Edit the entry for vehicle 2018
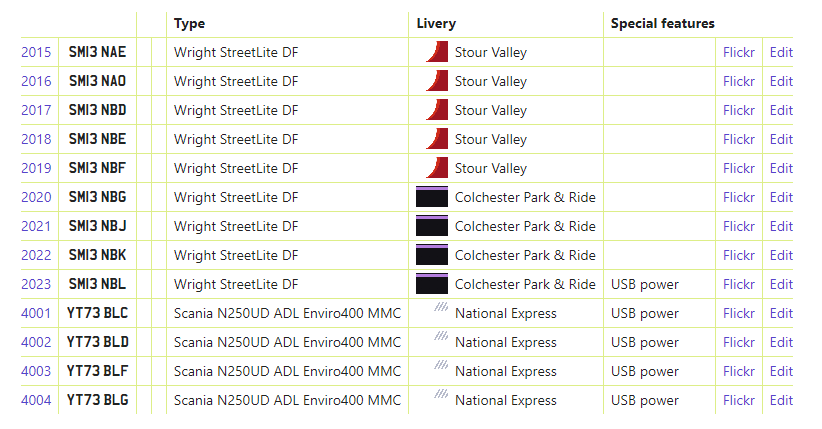 tap(781, 139)
